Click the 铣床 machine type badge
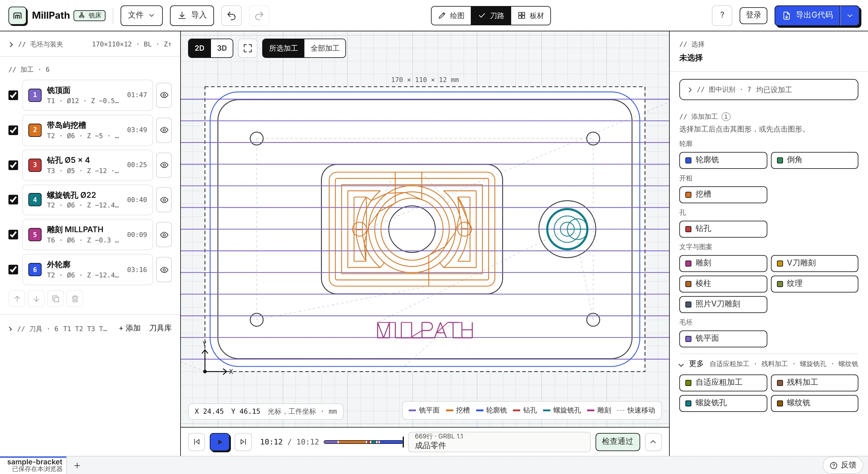Viewport: 868px width, 474px height. pyautogui.click(x=90, y=15)
